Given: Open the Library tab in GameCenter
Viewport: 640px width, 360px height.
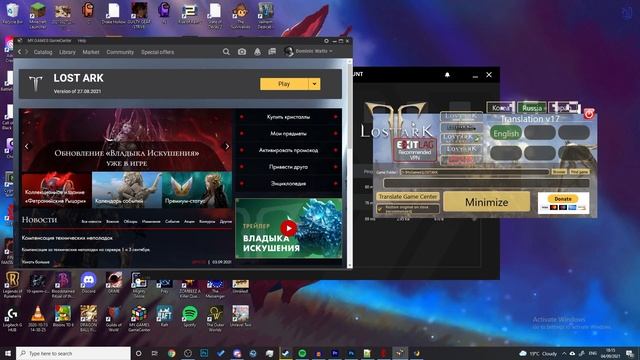Looking at the screenshot, I should click(x=67, y=52).
